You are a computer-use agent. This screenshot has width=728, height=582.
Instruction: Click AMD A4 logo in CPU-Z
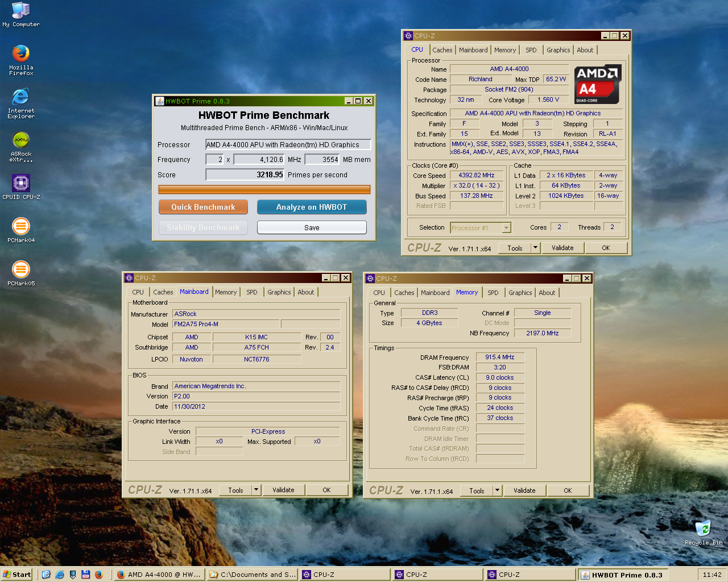597,85
